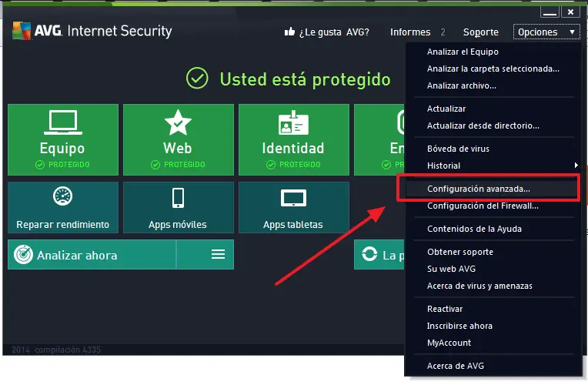This screenshot has height=385, width=588.
Task: Open Configuración del Firewall
Action: tap(483, 206)
